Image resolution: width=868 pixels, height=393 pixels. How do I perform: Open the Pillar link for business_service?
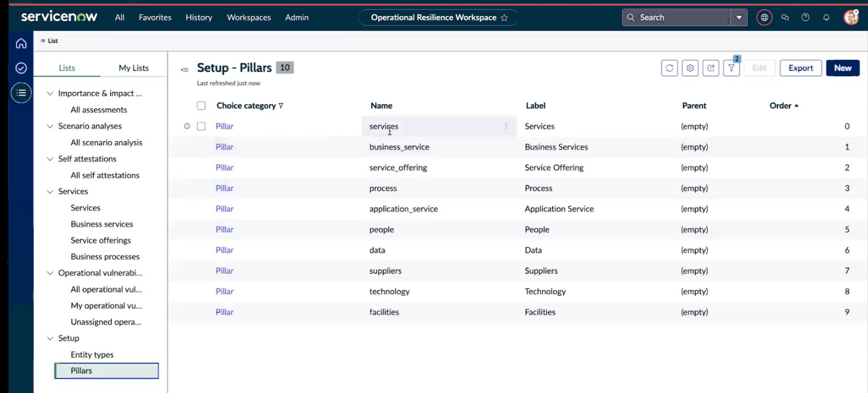[x=224, y=147]
